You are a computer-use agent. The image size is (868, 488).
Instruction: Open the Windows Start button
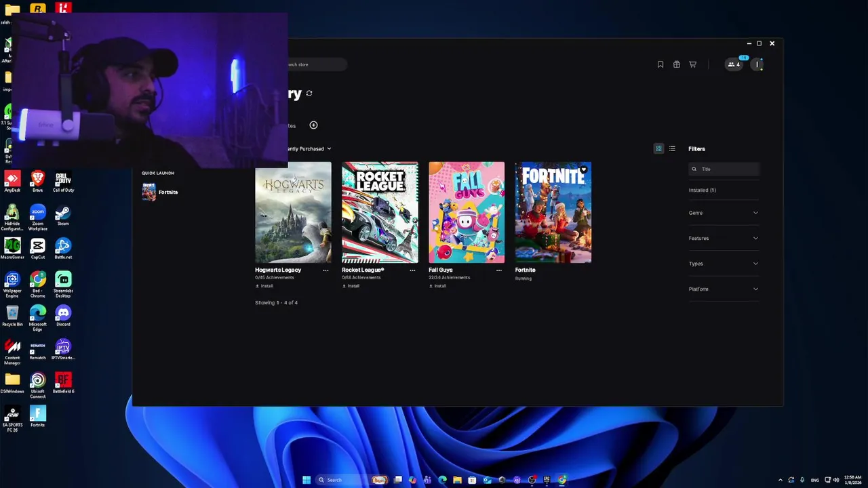tap(307, 480)
